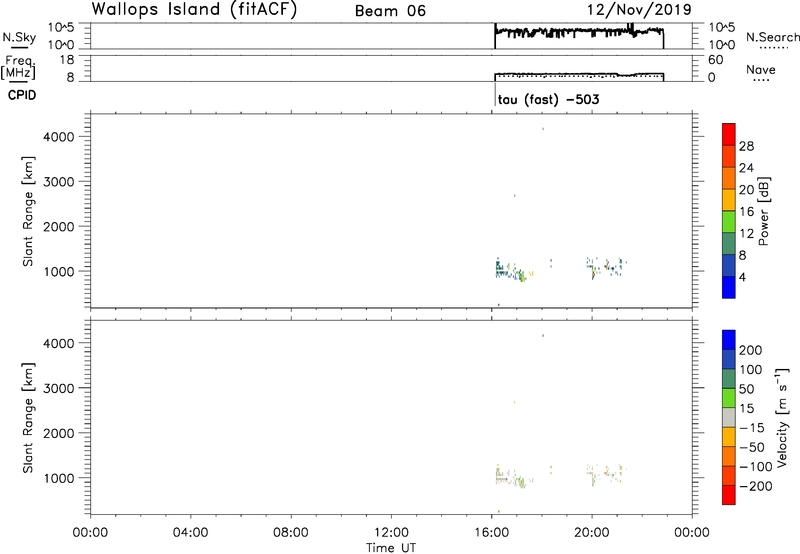Click the bottom red velocity swatch under -200
800x554 pixels.
click(x=729, y=495)
